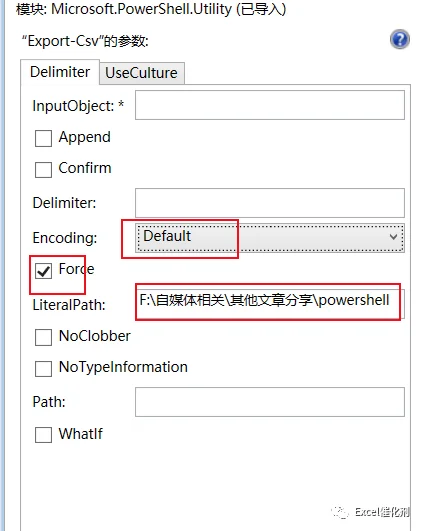The height and width of the screenshot is (531, 423).
Task: Switch to the Delimiter parameter set tab
Action: tap(60, 72)
